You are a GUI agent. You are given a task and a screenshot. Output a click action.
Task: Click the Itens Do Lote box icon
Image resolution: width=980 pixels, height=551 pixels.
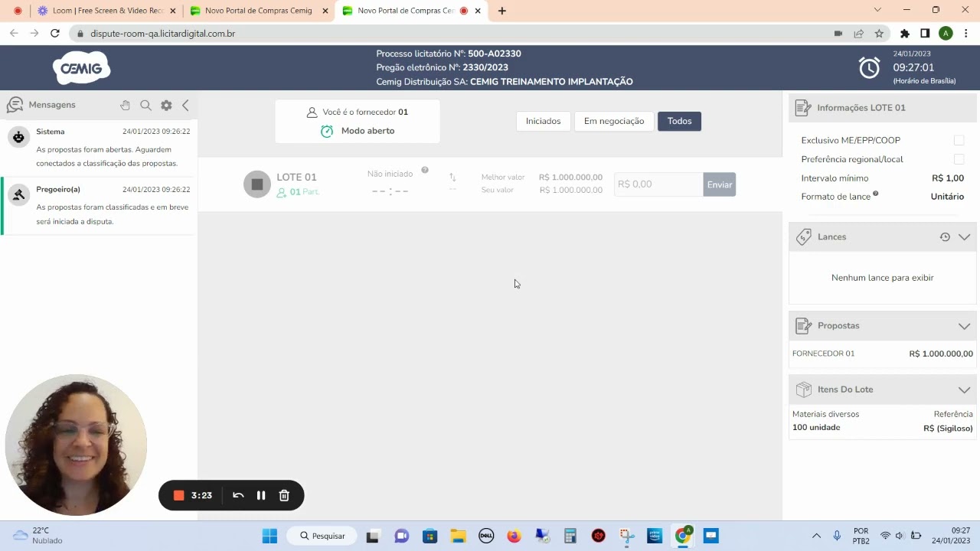tap(803, 390)
